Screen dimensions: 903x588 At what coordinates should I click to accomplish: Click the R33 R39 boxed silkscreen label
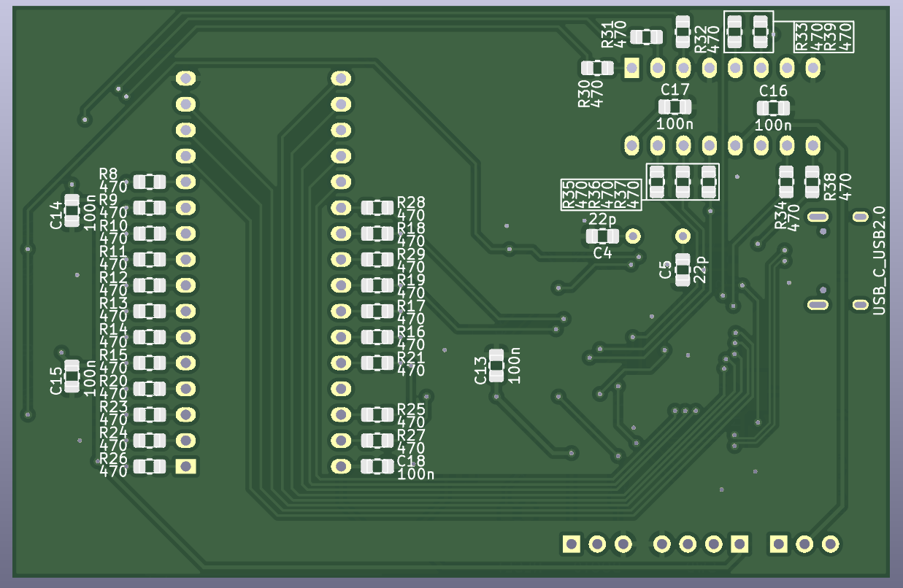tap(823, 36)
